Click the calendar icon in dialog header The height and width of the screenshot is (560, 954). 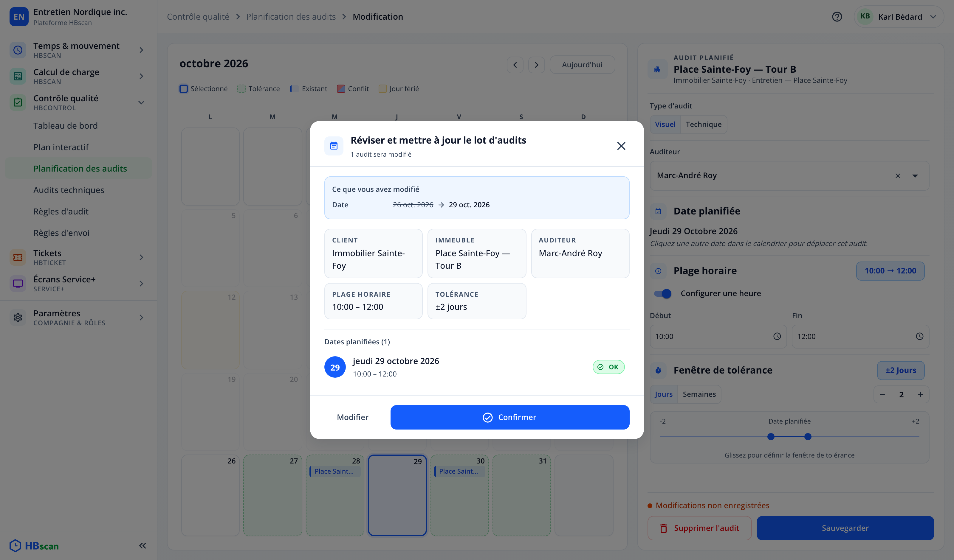334,146
